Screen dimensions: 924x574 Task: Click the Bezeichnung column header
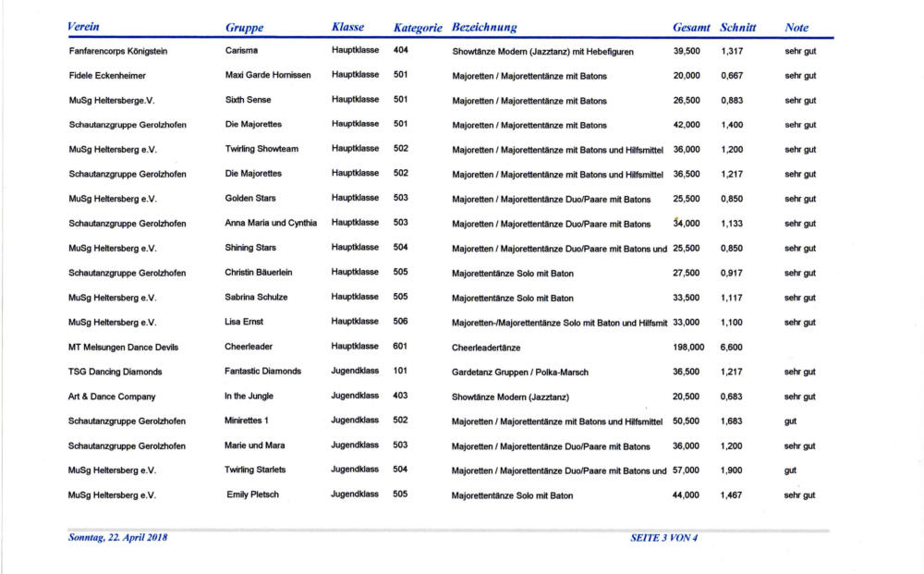(x=484, y=27)
